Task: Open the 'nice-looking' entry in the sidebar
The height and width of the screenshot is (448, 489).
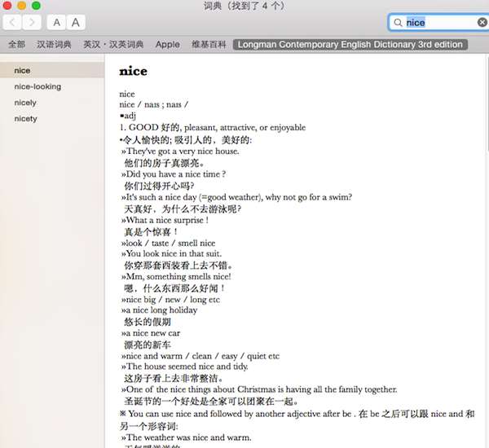Action: coord(52,86)
